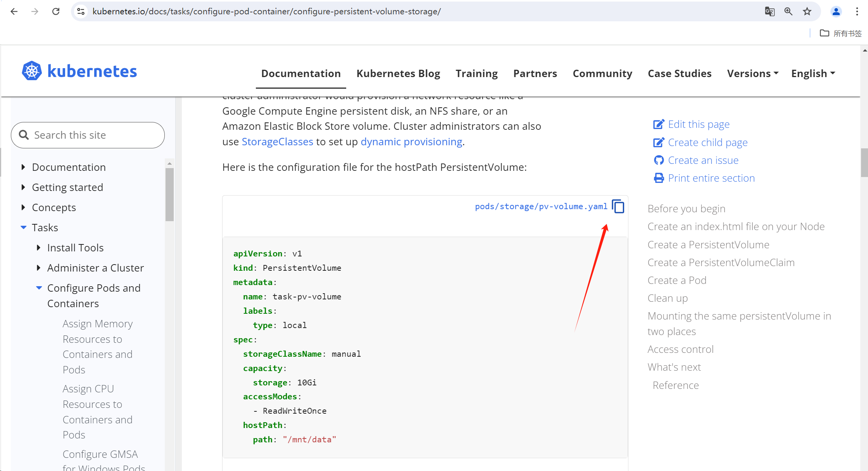
Task: Click the browser back navigation arrow icon
Action: pyautogui.click(x=14, y=12)
